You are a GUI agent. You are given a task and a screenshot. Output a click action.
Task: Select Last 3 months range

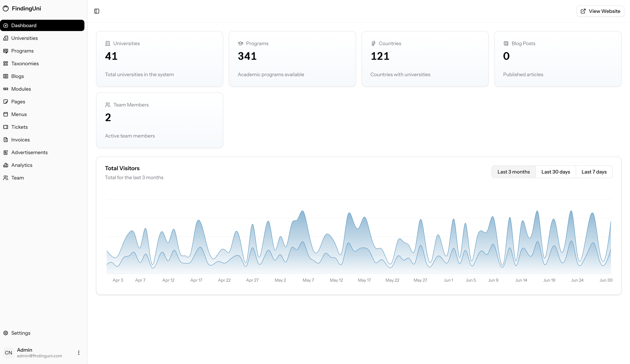point(513,172)
